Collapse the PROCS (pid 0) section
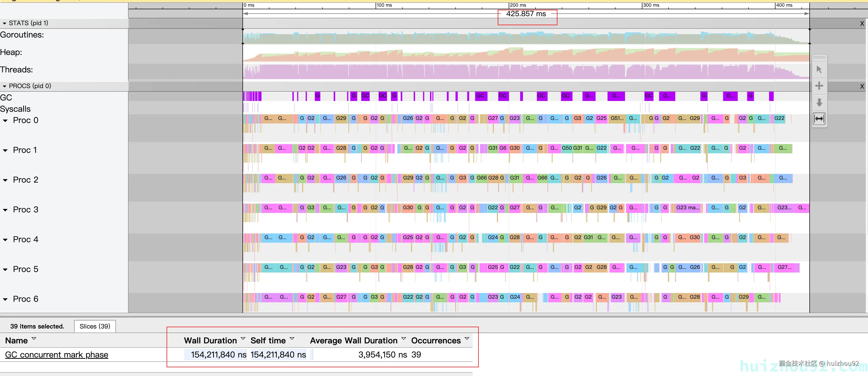This screenshot has height=376, width=868. [4, 86]
